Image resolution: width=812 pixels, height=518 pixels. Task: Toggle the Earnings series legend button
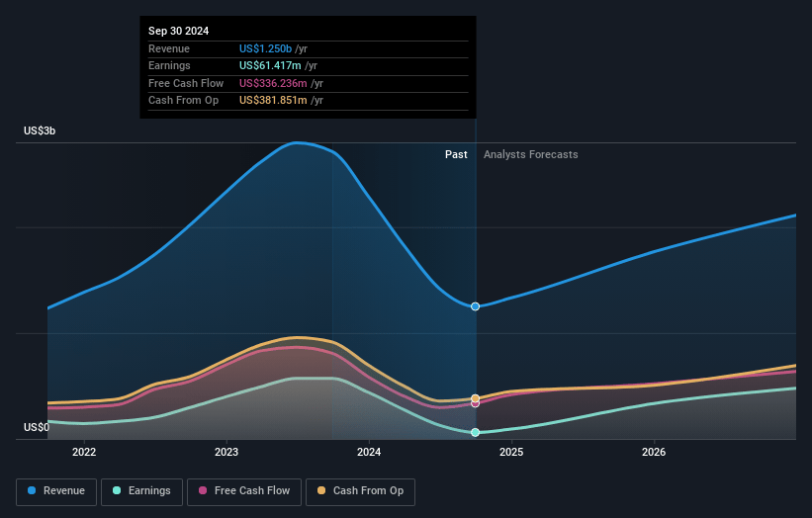(141, 491)
